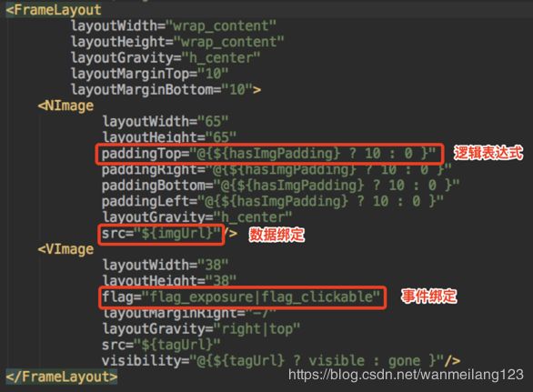Click the closing </FrameLayout> tag

[62, 377]
